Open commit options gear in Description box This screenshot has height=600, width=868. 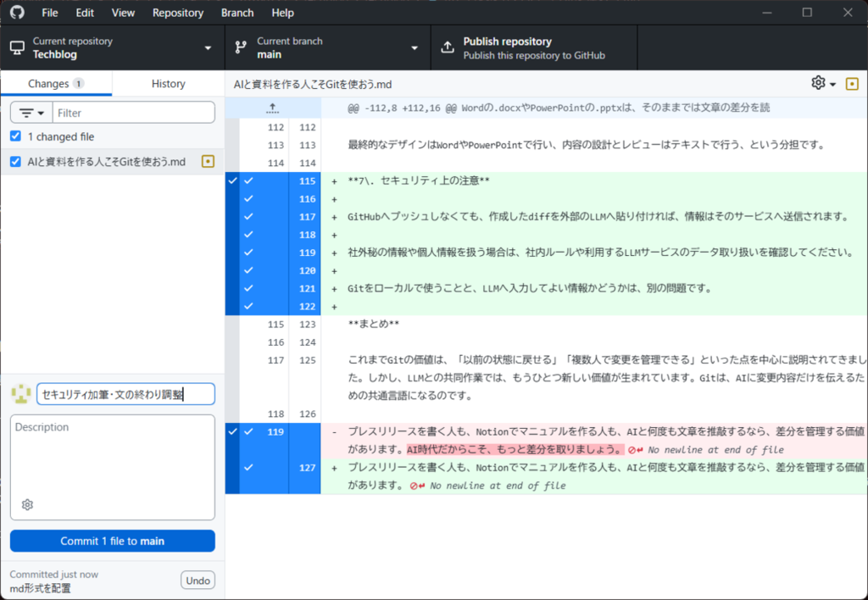pyautogui.click(x=27, y=504)
